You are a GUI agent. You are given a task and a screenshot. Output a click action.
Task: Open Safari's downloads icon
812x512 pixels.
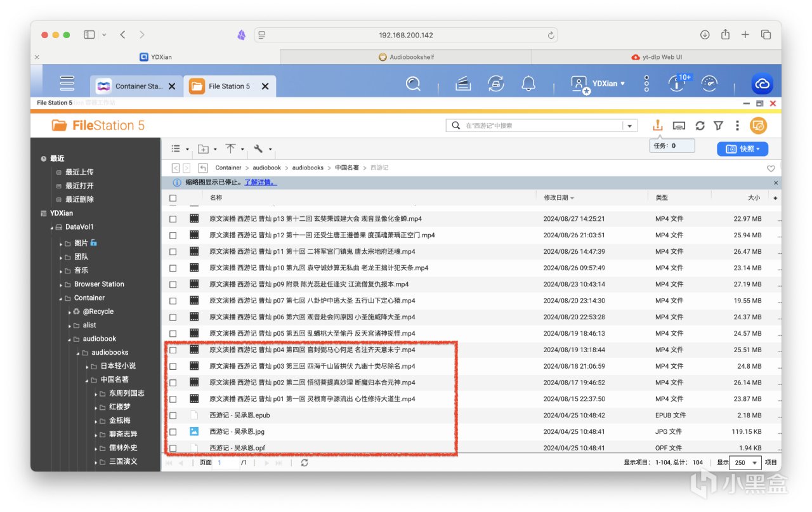[705, 35]
